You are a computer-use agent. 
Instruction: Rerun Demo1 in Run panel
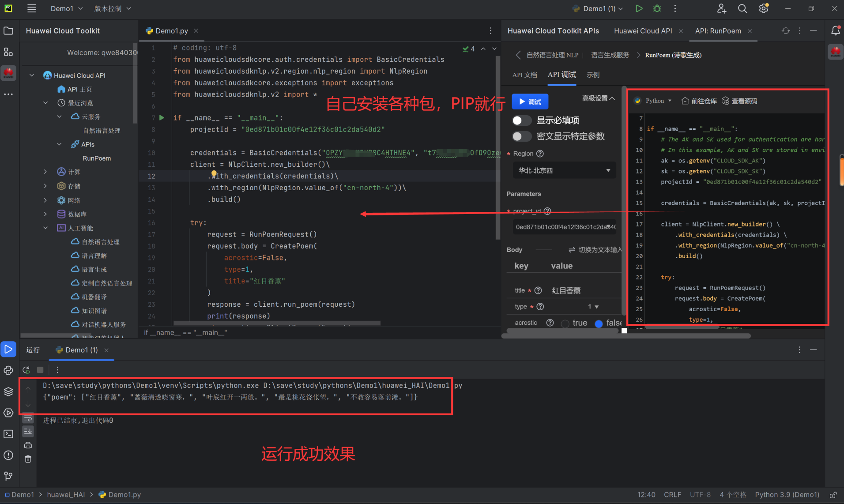pos(26,370)
